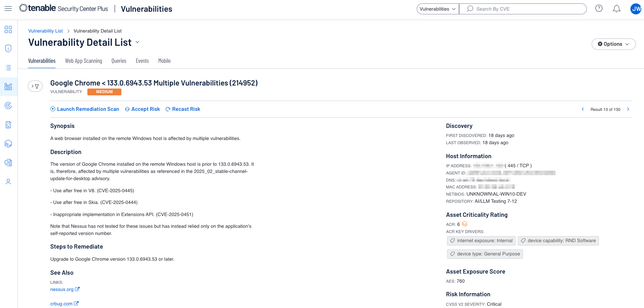Click the 'Vulnerability Detail List' breadcrumb text

(x=98, y=31)
